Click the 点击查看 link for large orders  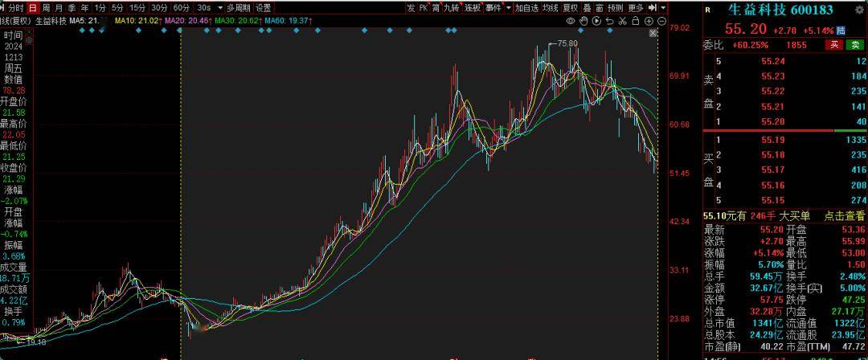845,215
